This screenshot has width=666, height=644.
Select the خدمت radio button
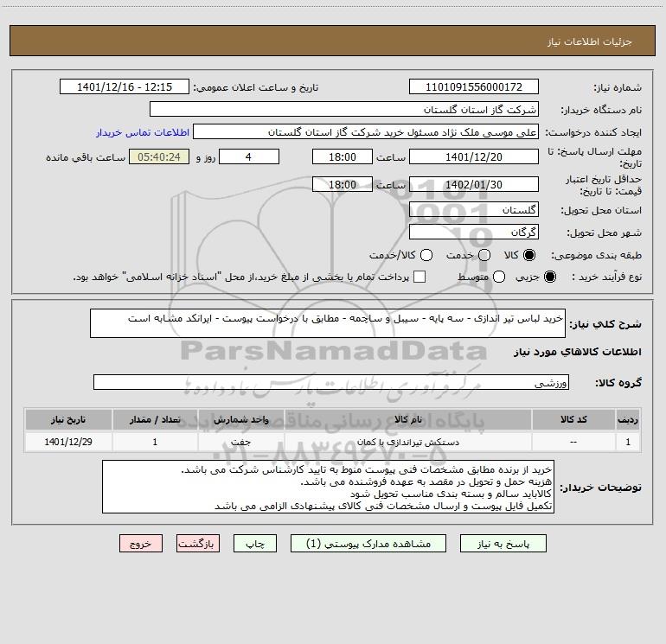[484, 255]
